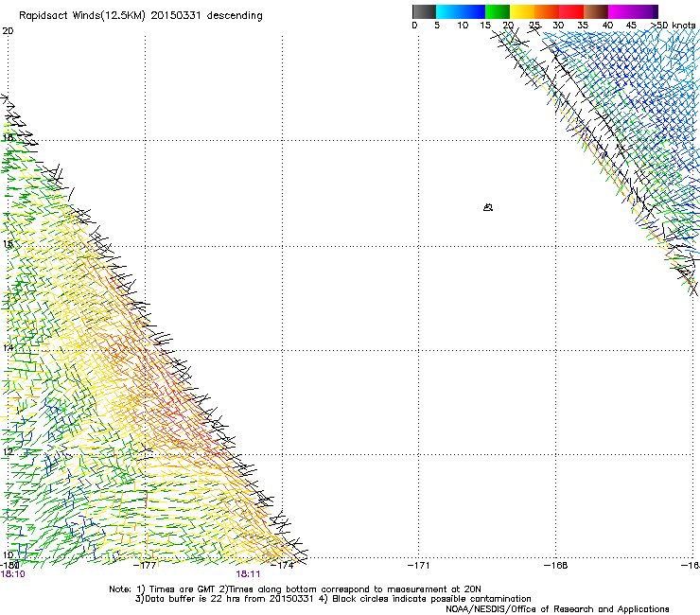This screenshot has width=700, height=615.
Task: Click the dark purple 45-50 knots segment
Action: [645, 11]
